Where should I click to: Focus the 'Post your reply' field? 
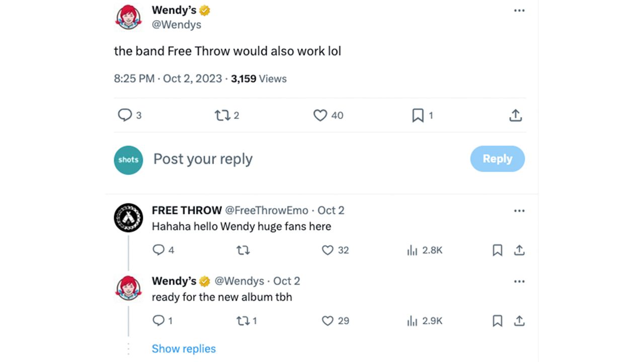(307, 159)
